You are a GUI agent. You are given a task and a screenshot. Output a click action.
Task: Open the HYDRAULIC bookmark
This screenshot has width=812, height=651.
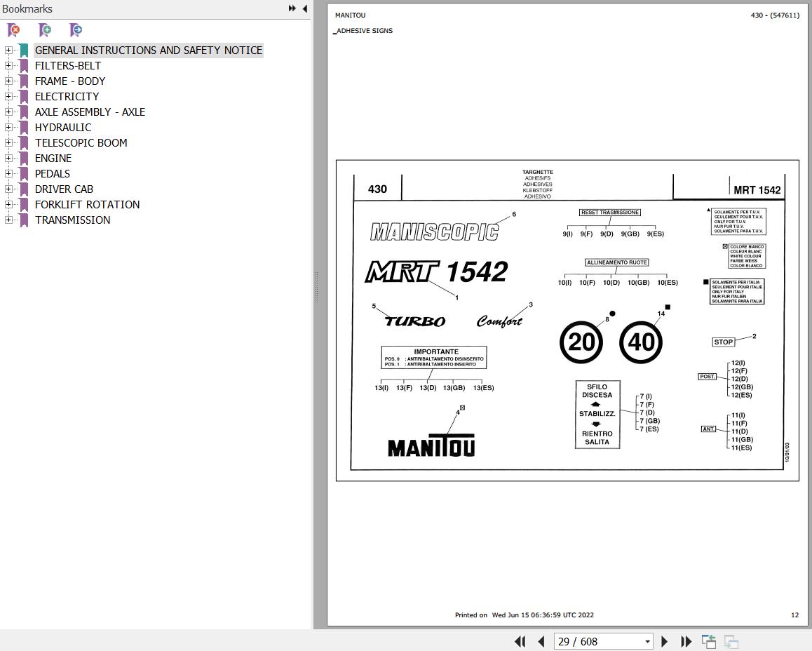[63, 128]
